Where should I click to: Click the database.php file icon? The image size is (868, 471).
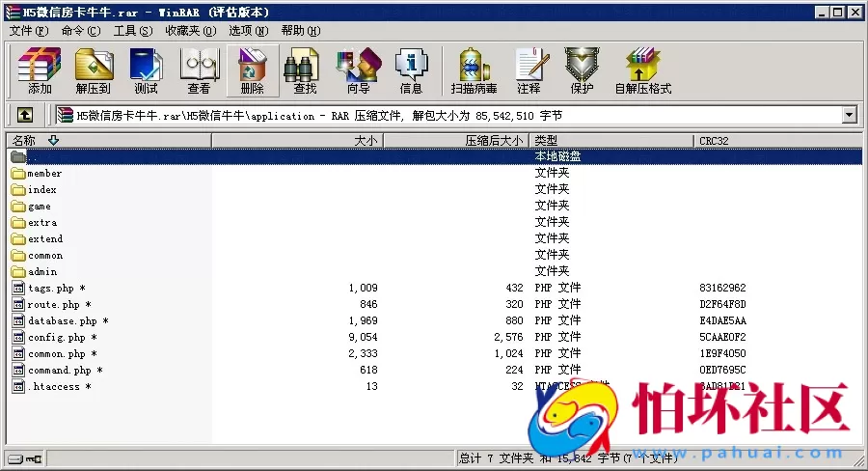click(19, 320)
